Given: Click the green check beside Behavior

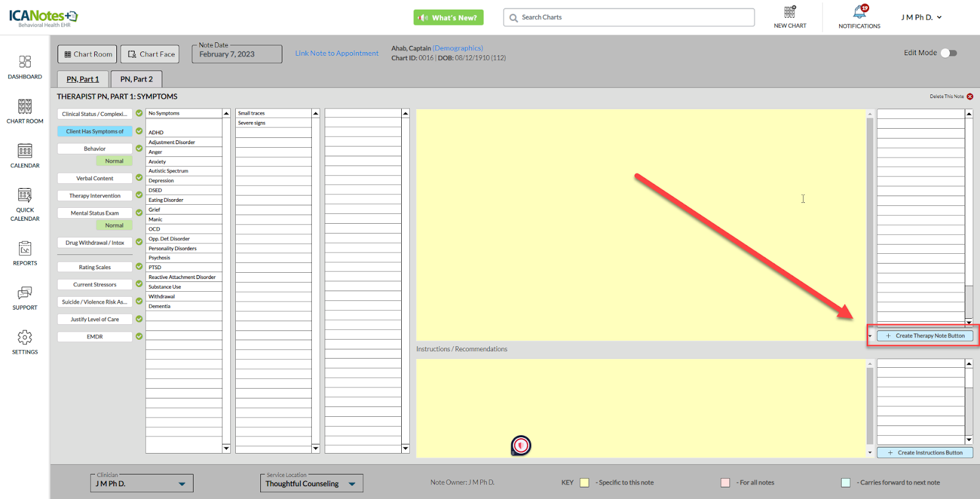Looking at the screenshot, I should pyautogui.click(x=139, y=148).
